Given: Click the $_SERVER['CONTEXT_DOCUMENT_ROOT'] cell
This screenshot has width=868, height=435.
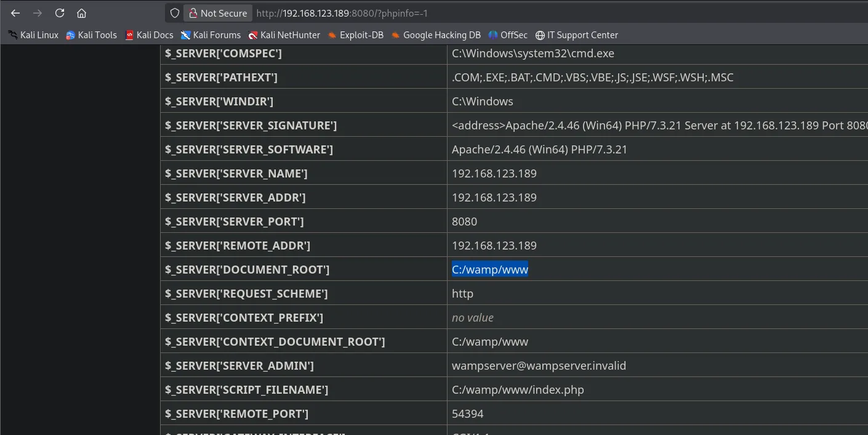Looking at the screenshot, I should 303,342.
